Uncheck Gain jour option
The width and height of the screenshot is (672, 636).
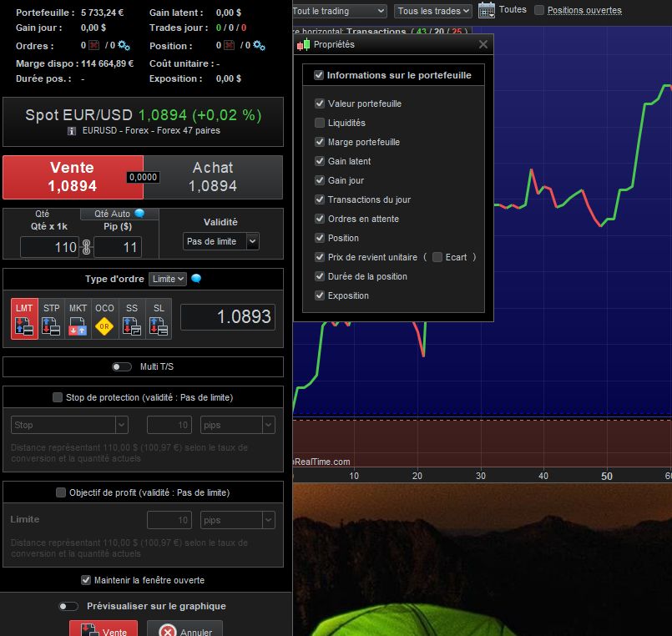[320, 180]
